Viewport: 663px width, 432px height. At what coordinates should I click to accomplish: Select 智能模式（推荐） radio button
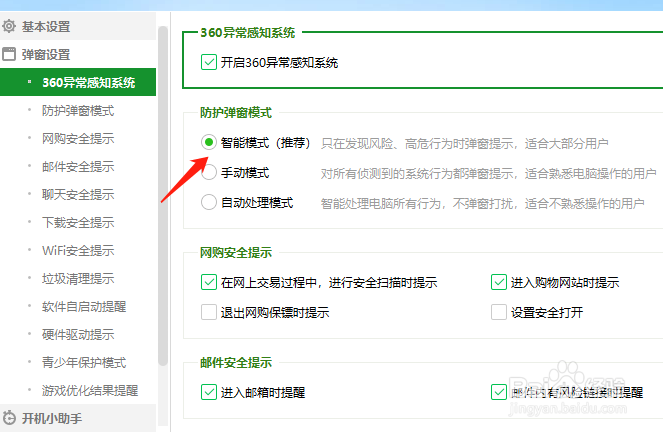pyautogui.click(x=208, y=142)
